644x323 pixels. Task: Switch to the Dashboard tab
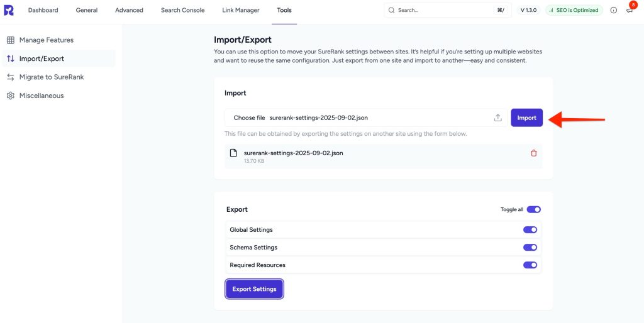tap(43, 10)
